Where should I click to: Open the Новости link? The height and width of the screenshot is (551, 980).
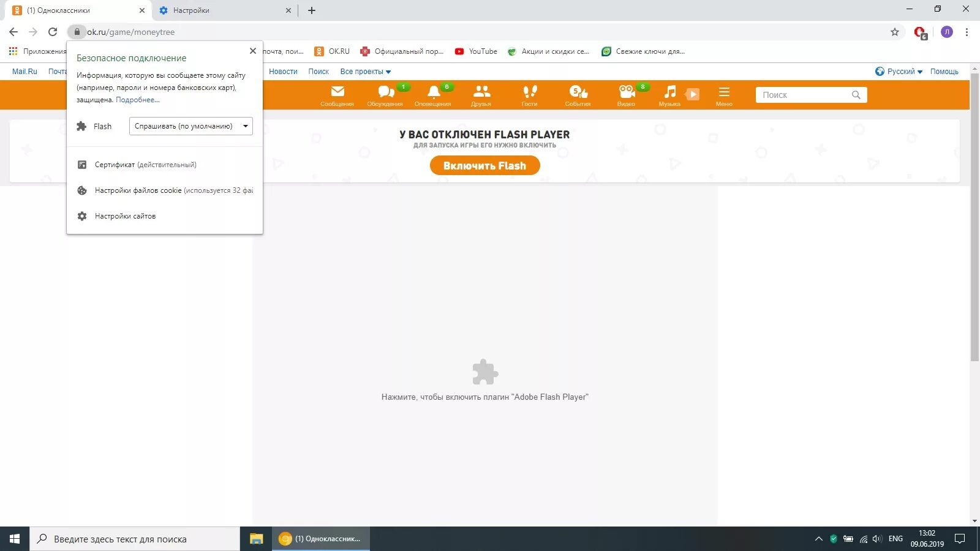click(283, 72)
